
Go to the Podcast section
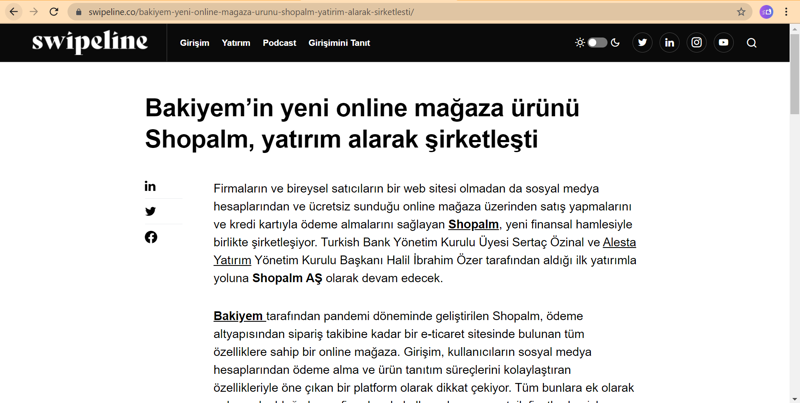click(279, 43)
